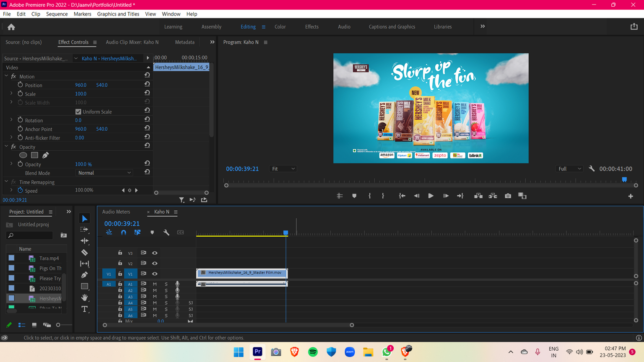The image size is (644, 362).
Task: Collapse the Opacity effect section
Action: point(6,147)
